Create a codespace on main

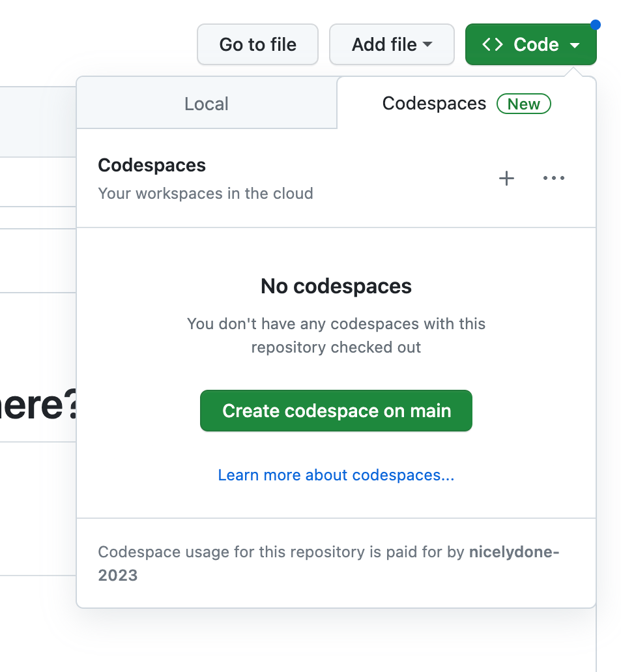click(336, 411)
